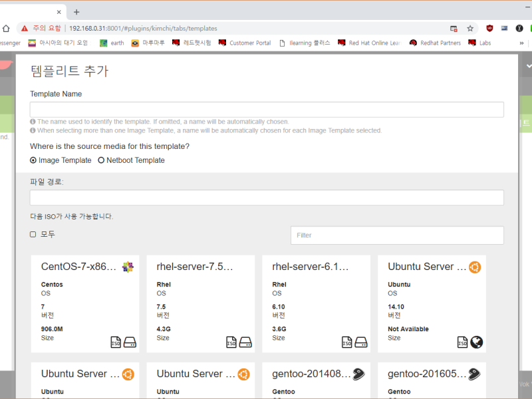532x399 pixels.
Task: Click the globe icon on Ubuntu 14.10 card
Action: click(x=476, y=342)
